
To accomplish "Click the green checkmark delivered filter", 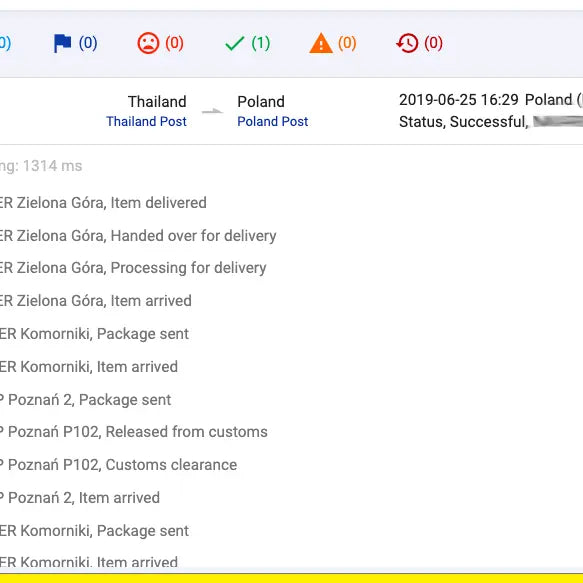I will 235,44.
